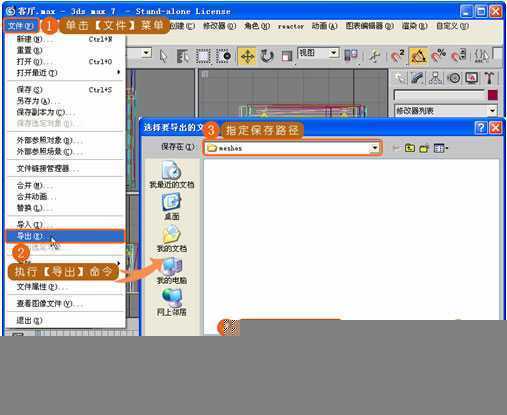Click the greyed Back arrow in dialog
507x415 pixels.
(x=396, y=148)
